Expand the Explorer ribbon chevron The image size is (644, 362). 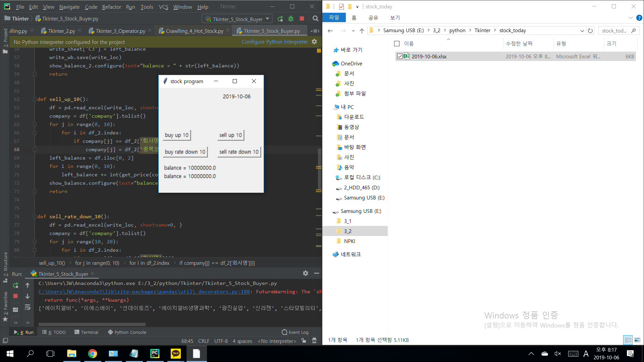[x=630, y=18]
